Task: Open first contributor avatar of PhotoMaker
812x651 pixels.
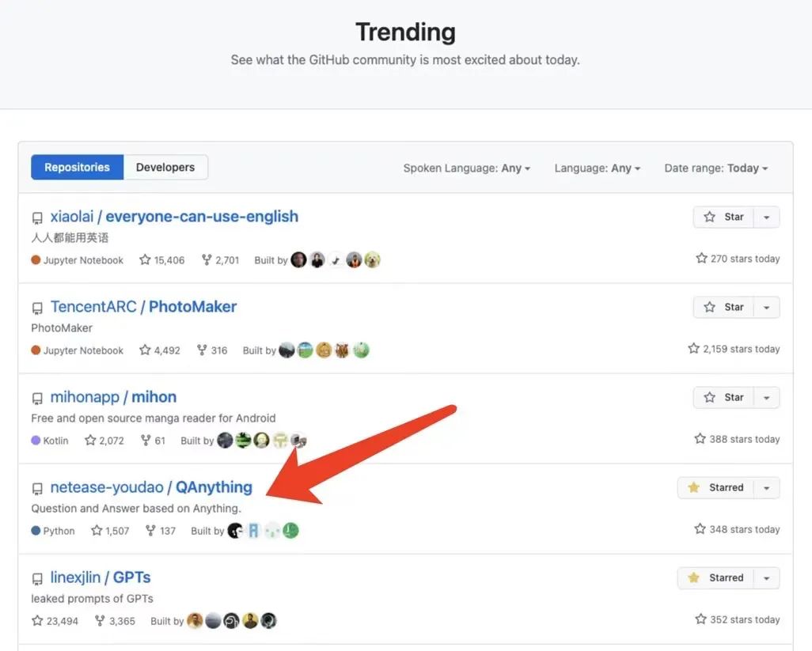Action: pos(287,350)
